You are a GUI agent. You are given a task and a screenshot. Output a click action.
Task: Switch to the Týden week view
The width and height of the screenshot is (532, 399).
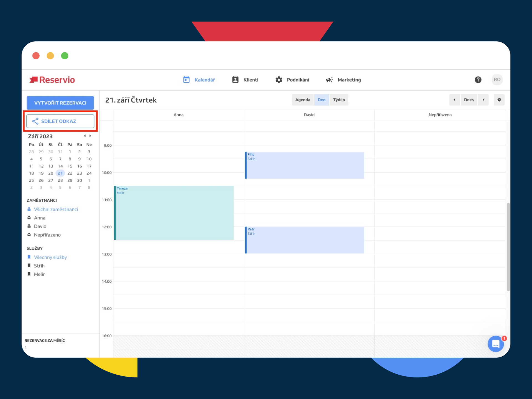click(339, 100)
